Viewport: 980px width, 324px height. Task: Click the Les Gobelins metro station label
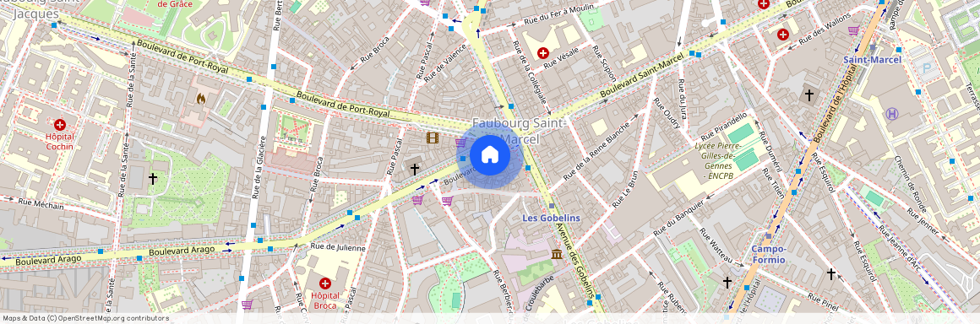click(x=551, y=218)
